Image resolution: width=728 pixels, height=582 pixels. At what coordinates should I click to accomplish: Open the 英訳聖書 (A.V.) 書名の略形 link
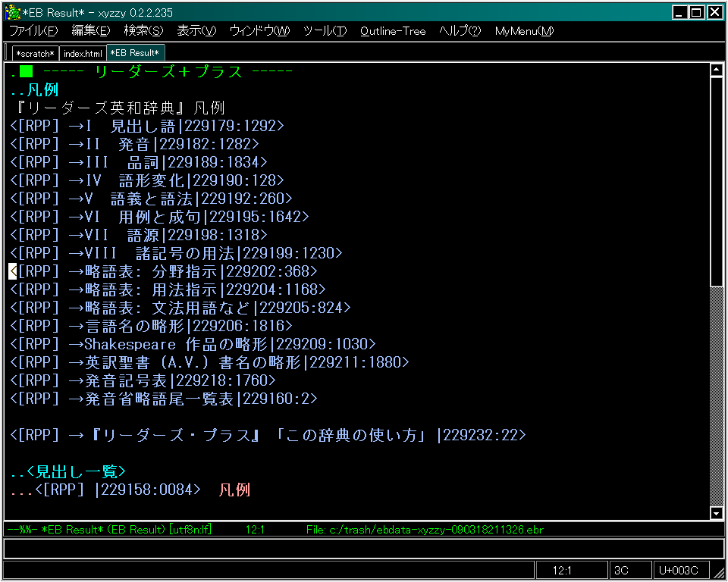coord(209,362)
